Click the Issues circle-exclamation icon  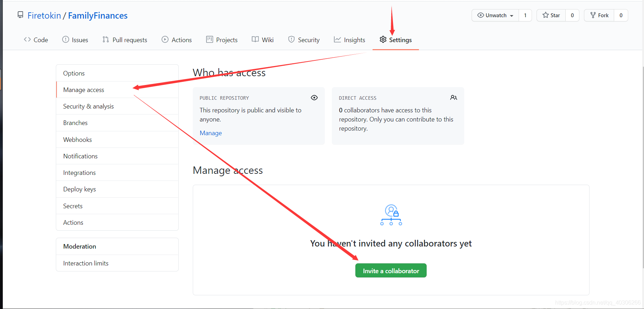click(66, 39)
